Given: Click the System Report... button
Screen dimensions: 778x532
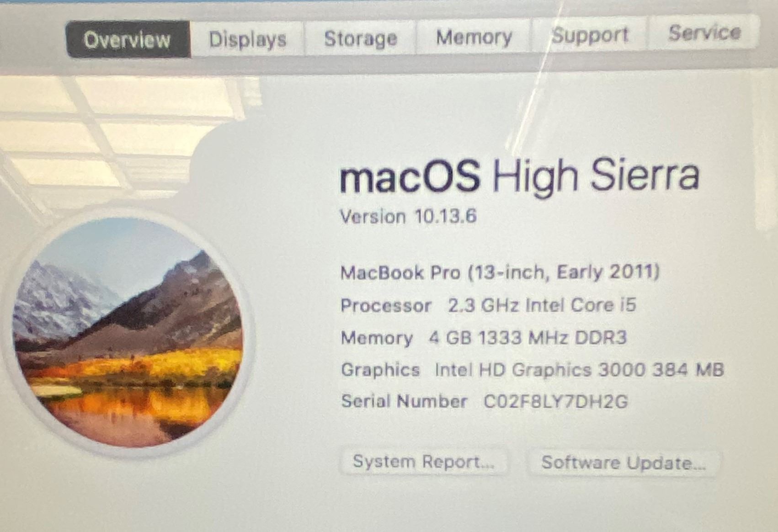Looking at the screenshot, I should coord(424,462).
